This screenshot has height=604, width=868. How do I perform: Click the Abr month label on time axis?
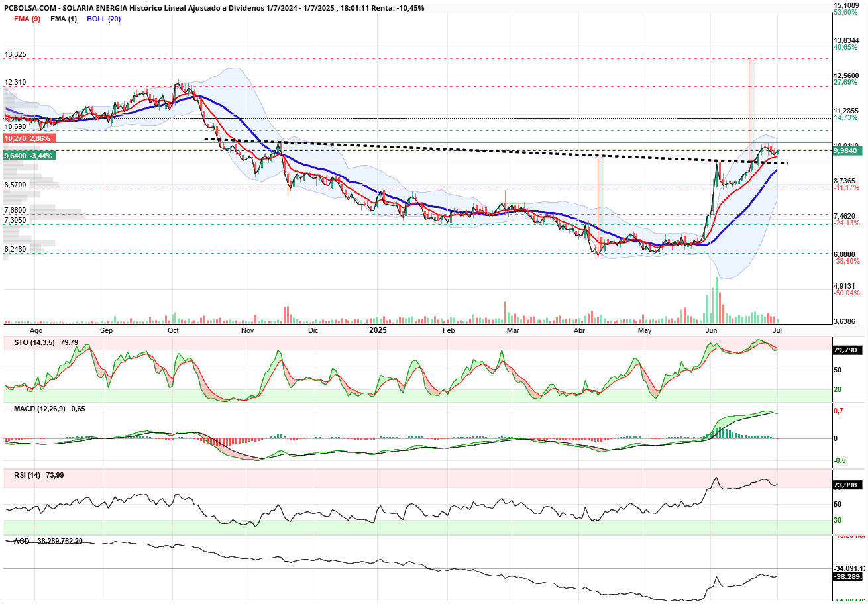point(580,330)
